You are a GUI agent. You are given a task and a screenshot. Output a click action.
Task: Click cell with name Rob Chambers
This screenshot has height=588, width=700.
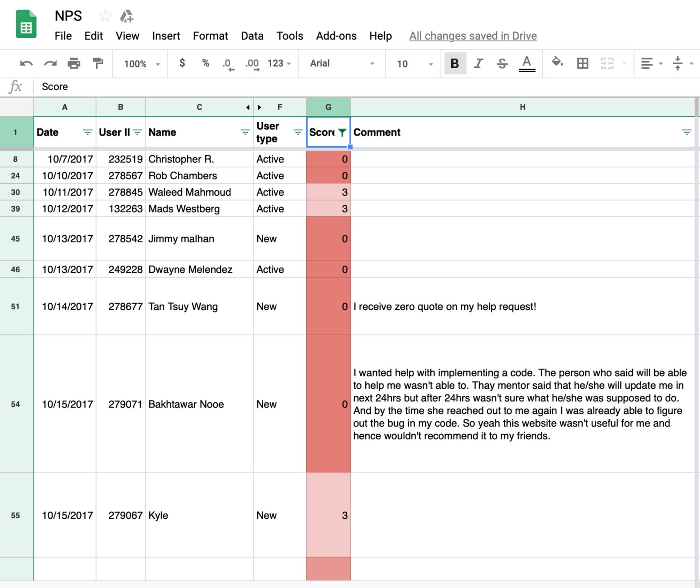[199, 176]
